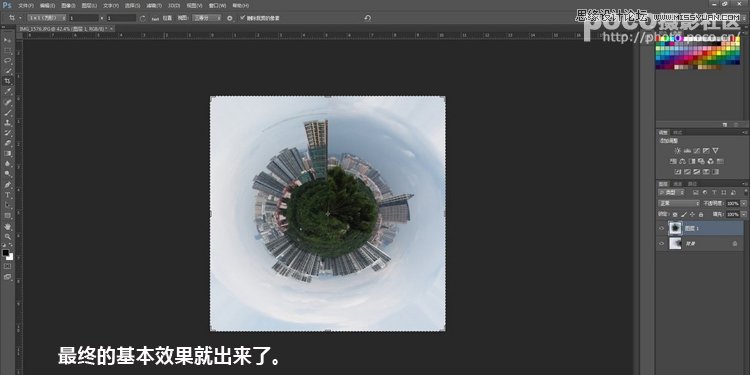Select the Eraser tool
The image size is (750, 375).
point(8,143)
